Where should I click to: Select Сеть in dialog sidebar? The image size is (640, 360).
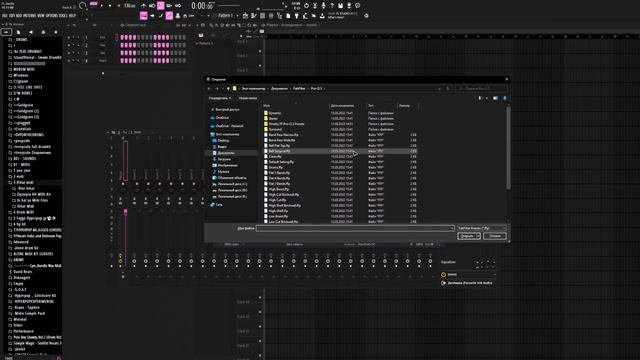[219, 204]
